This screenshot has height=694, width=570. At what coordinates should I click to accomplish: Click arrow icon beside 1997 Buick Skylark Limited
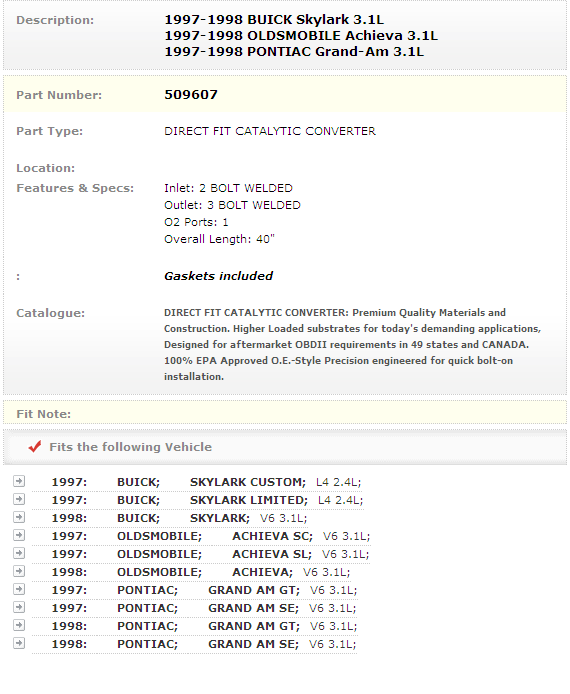click(19, 499)
